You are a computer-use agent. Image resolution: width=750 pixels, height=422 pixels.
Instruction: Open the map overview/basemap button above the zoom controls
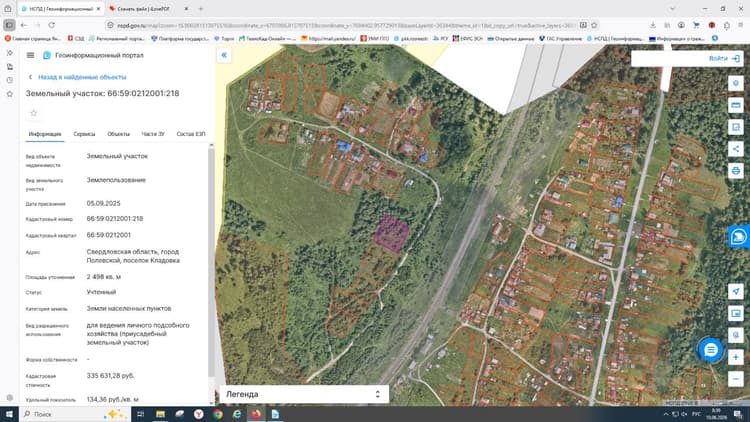point(736,313)
